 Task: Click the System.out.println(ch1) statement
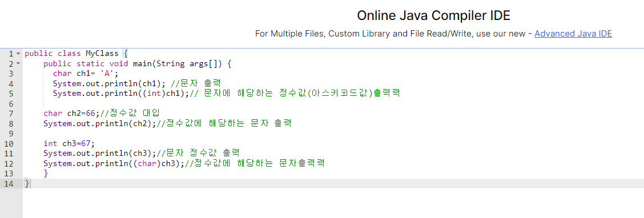click(109, 84)
